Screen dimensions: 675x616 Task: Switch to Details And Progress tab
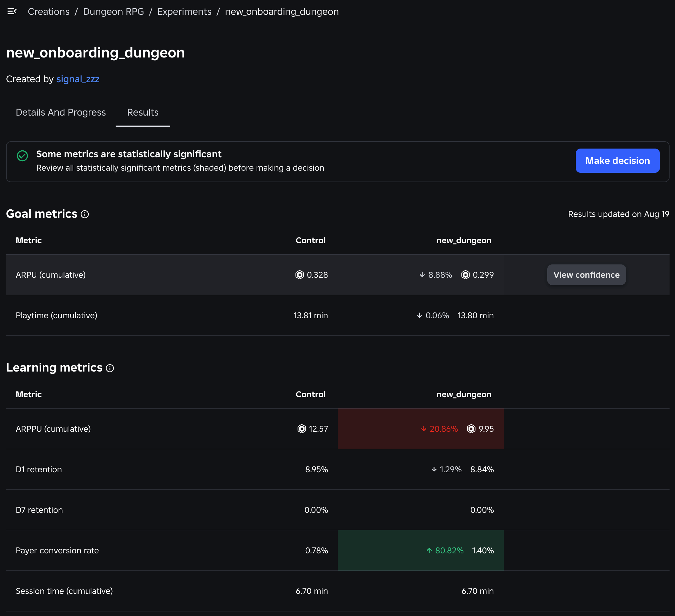tap(61, 113)
